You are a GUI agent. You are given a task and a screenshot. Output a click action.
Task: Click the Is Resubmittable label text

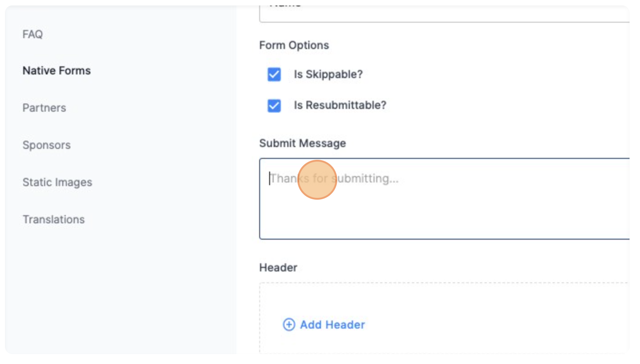click(340, 105)
